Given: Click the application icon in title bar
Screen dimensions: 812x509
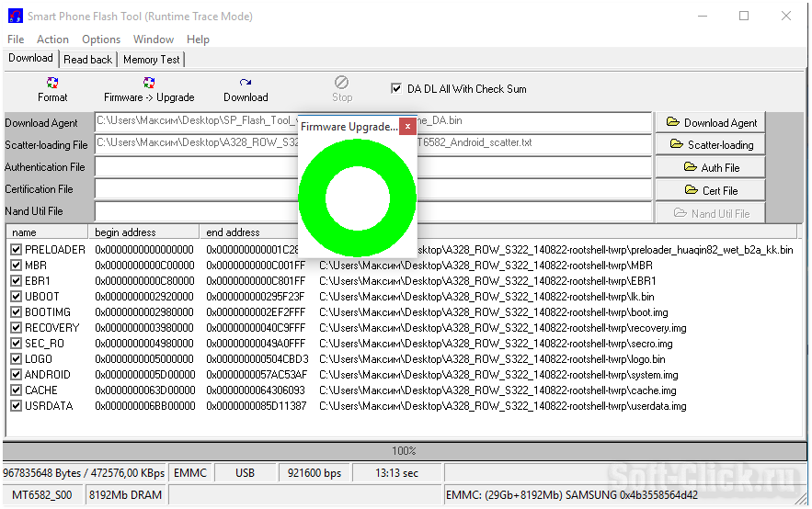Looking at the screenshot, I should pos(15,16).
